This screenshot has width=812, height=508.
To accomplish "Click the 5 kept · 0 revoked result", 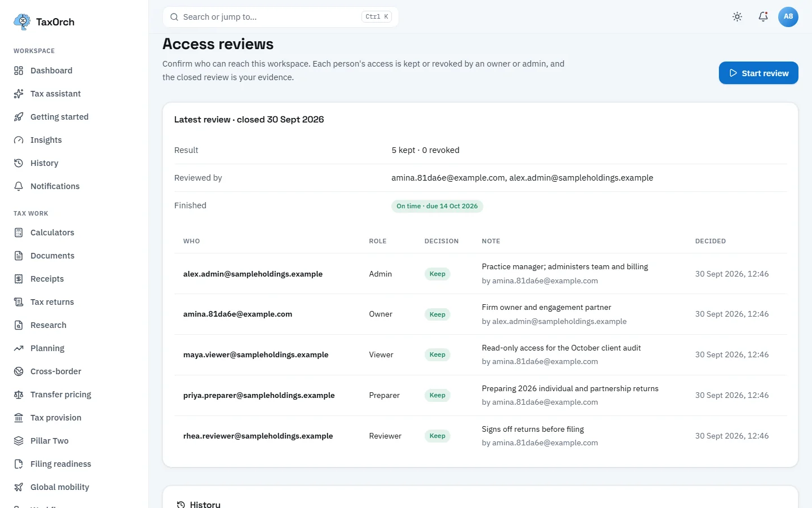I will (x=426, y=150).
